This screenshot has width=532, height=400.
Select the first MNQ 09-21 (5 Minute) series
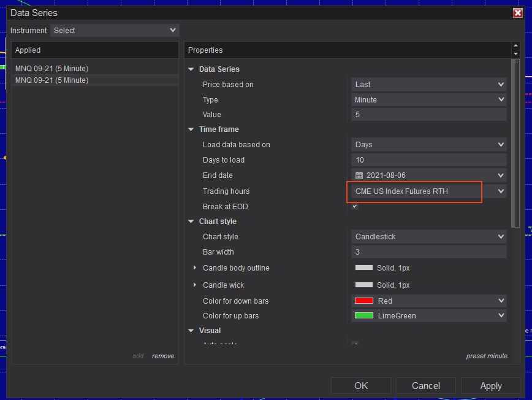pos(95,69)
